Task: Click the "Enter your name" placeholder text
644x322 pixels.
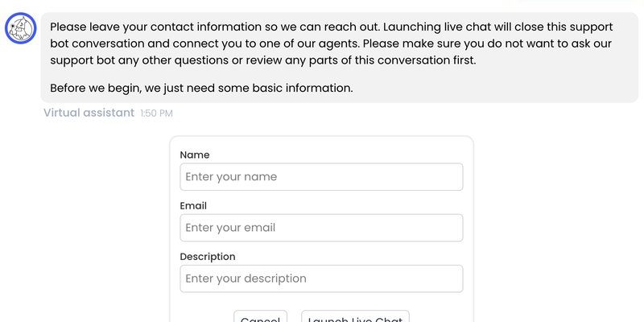Action: pos(231,177)
